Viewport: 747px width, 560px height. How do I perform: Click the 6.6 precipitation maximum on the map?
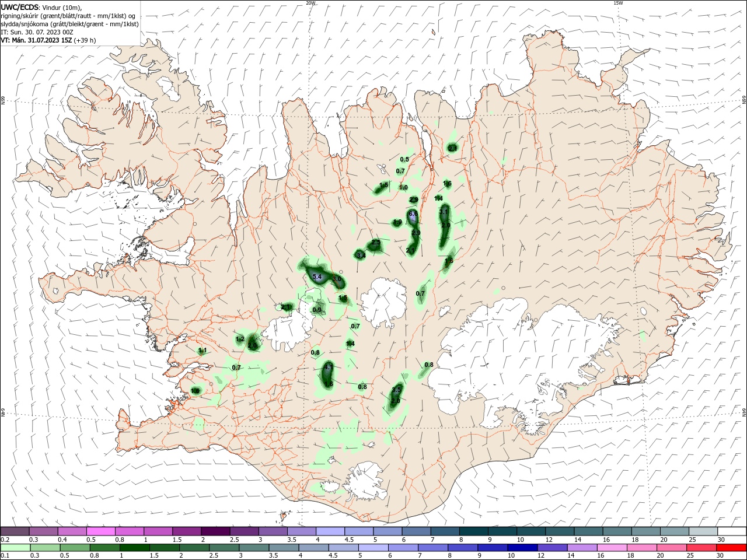(413, 215)
